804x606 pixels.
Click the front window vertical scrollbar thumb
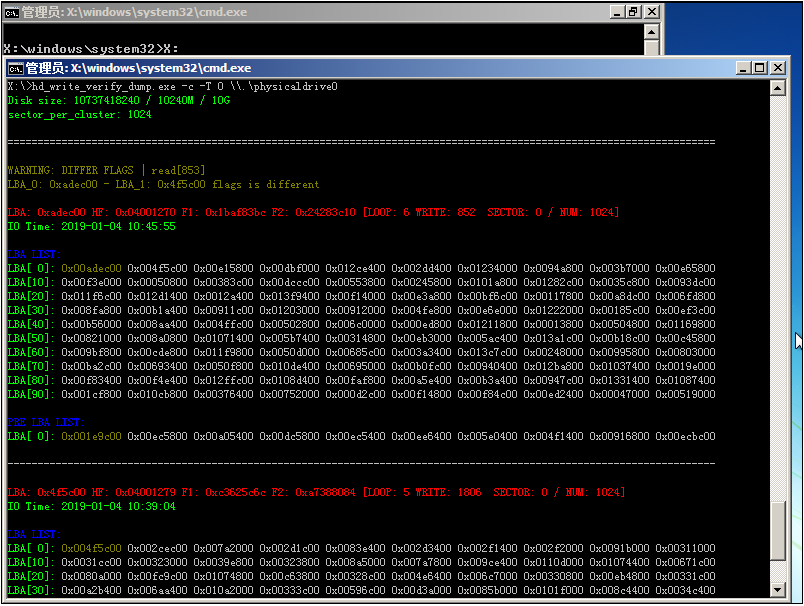click(777, 531)
